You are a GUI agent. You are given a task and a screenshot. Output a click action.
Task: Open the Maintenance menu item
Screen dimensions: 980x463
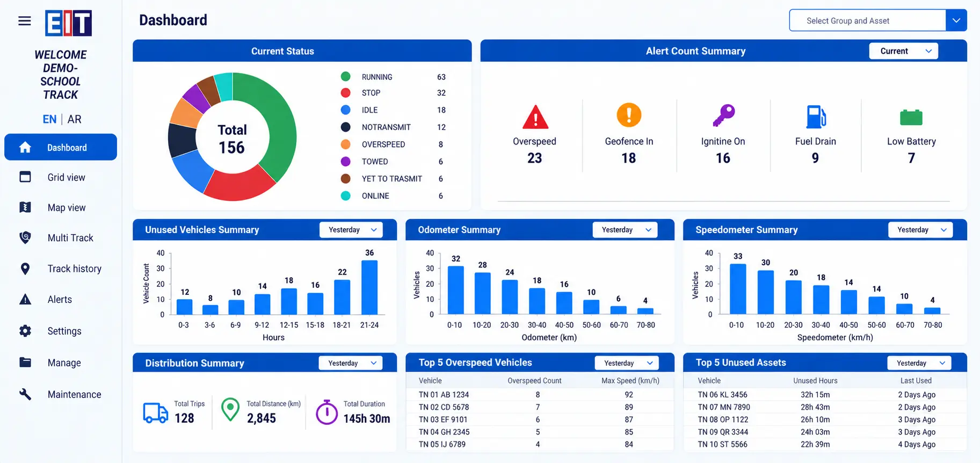coord(61,394)
